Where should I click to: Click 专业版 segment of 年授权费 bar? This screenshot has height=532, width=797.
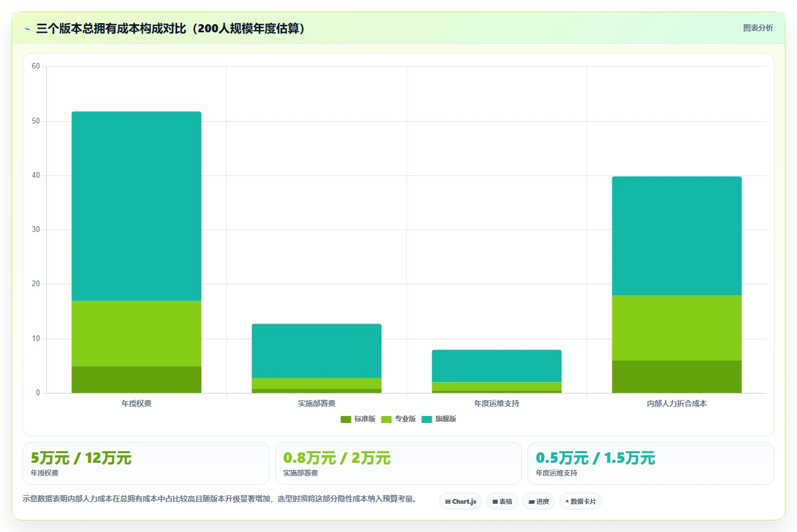point(136,334)
